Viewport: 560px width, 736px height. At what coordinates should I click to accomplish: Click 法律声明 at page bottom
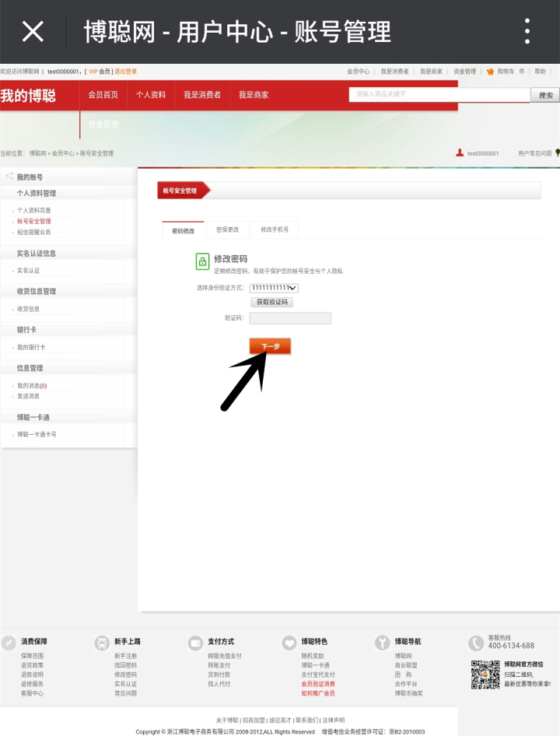pyautogui.click(x=333, y=720)
